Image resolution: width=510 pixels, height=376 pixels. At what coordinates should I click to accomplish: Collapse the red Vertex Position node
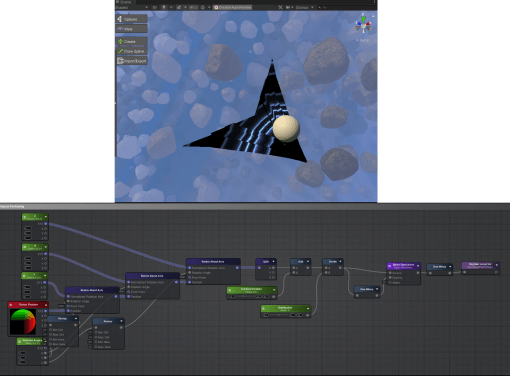point(46,305)
